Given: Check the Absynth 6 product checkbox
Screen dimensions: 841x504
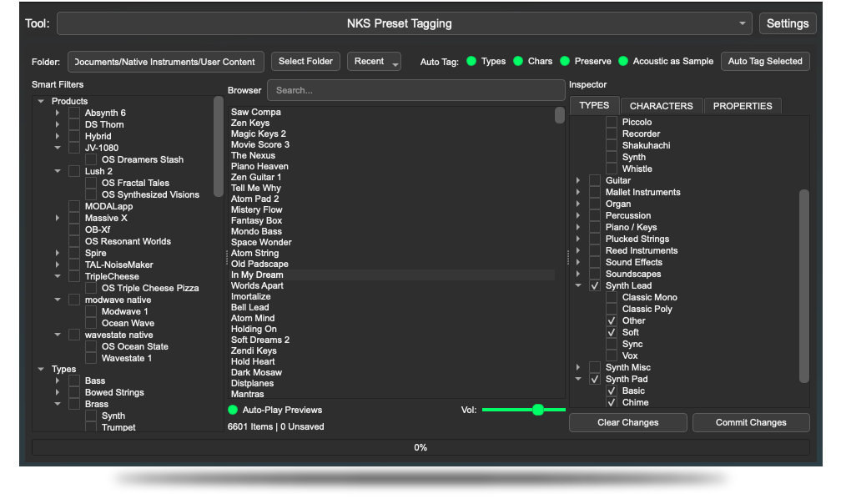Looking at the screenshot, I should pyautogui.click(x=74, y=113).
